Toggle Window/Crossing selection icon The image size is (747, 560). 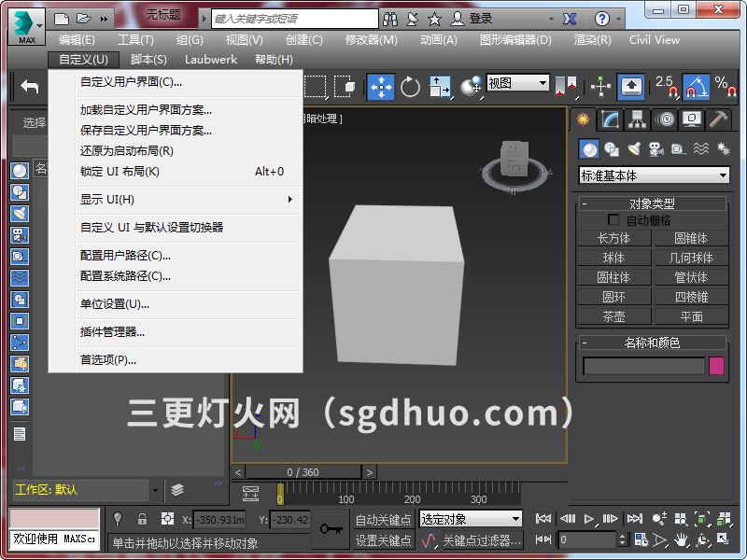pos(345,87)
